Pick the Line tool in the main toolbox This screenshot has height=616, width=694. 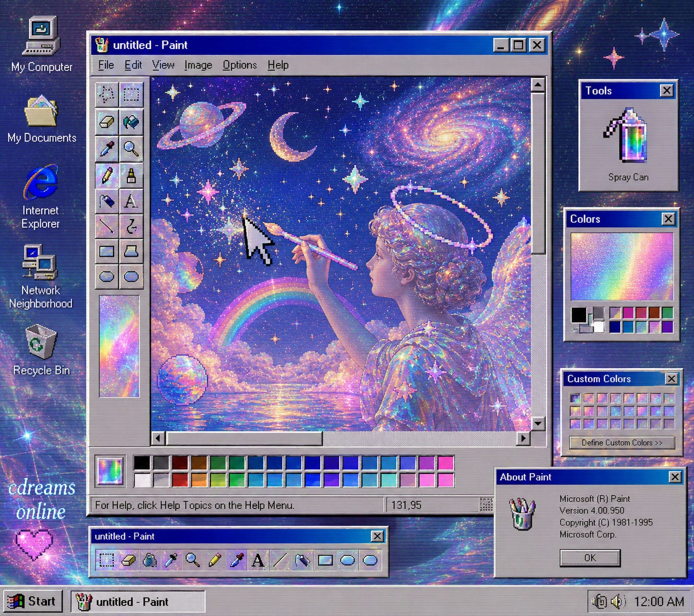pyautogui.click(x=107, y=226)
